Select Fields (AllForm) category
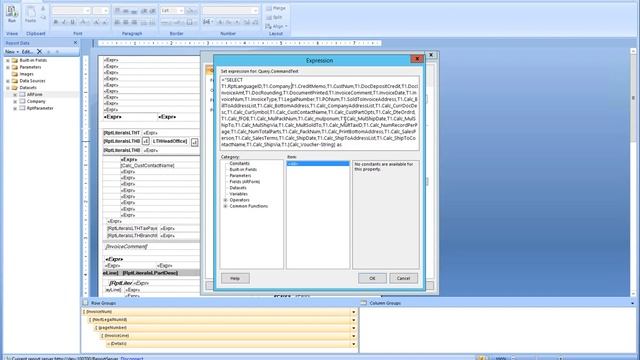This screenshot has height=360, width=640. [244, 182]
